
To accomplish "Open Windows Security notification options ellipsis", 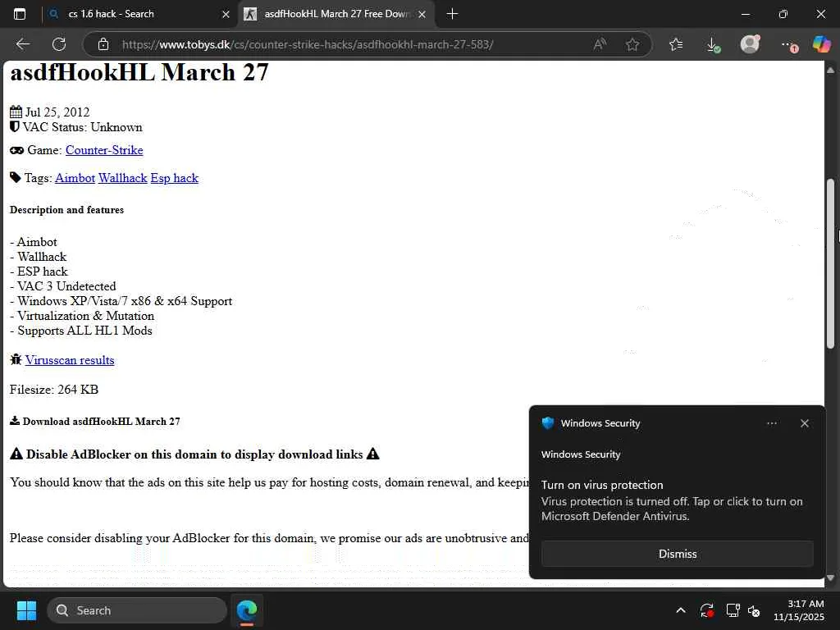I will click(x=771, y=423).
